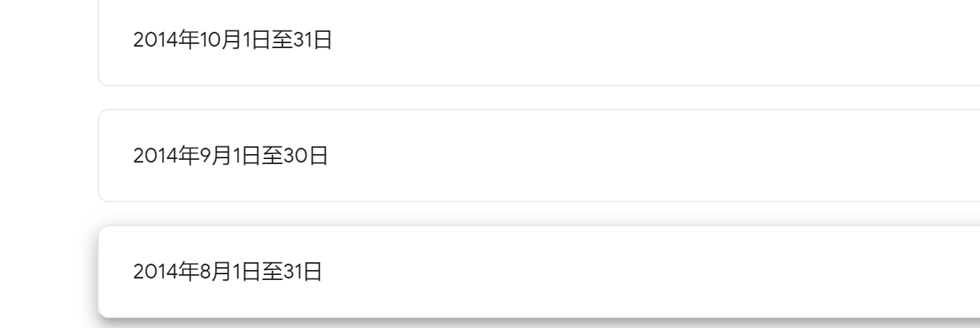
Task: Click the October 2014 date range text
Action: [232, 41]
